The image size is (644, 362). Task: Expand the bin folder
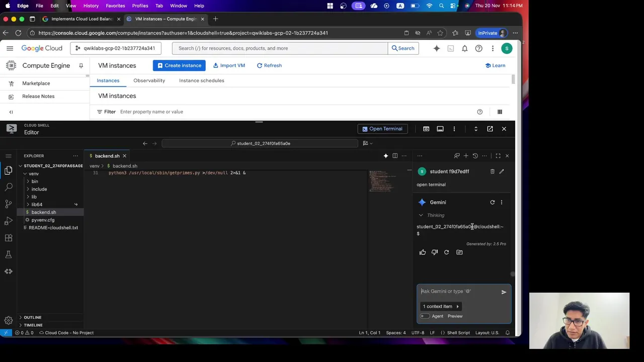35,182
